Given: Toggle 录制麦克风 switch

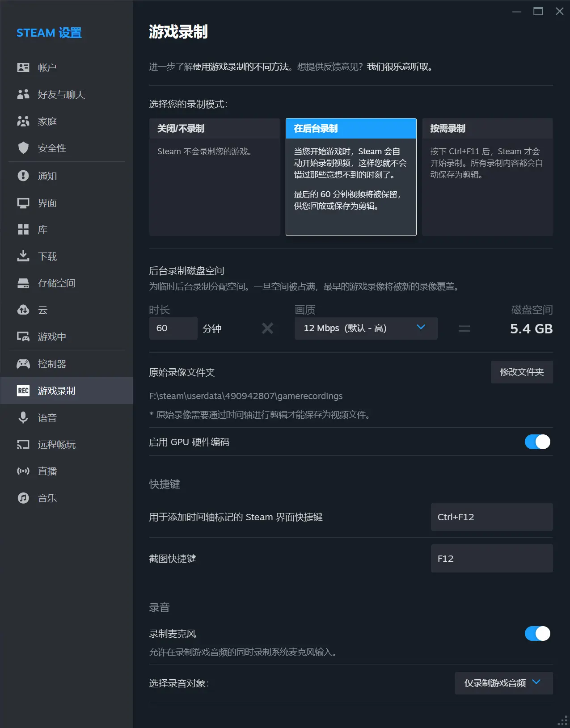Looking at the screenshot, I should (x=537, y=634).
